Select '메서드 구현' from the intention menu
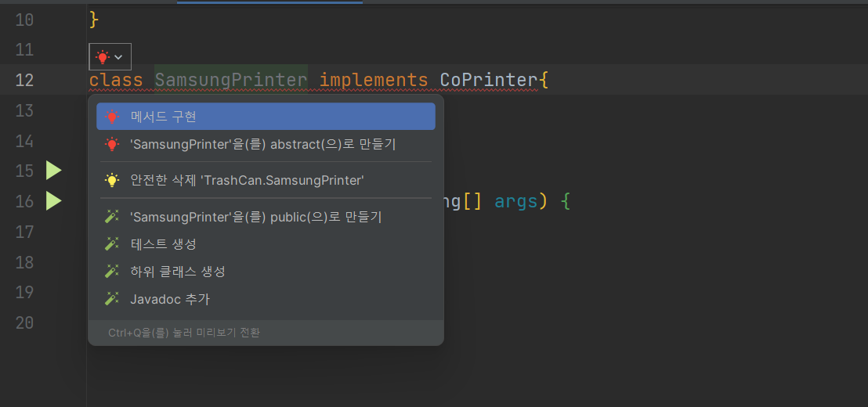This screenshot has width=868, height=407. [x=266, y=116]
